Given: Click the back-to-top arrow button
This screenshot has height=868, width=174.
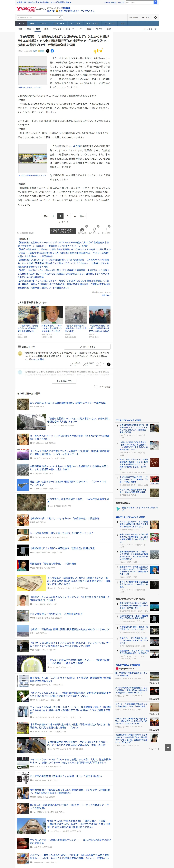Looking at the screenshot, I should [168, 747].
